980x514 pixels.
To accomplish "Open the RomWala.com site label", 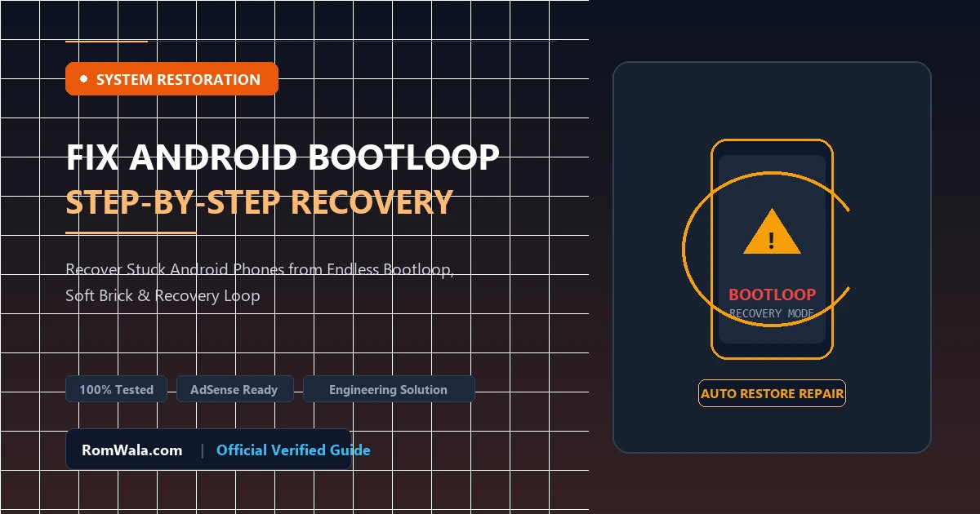I will [132, 450].
